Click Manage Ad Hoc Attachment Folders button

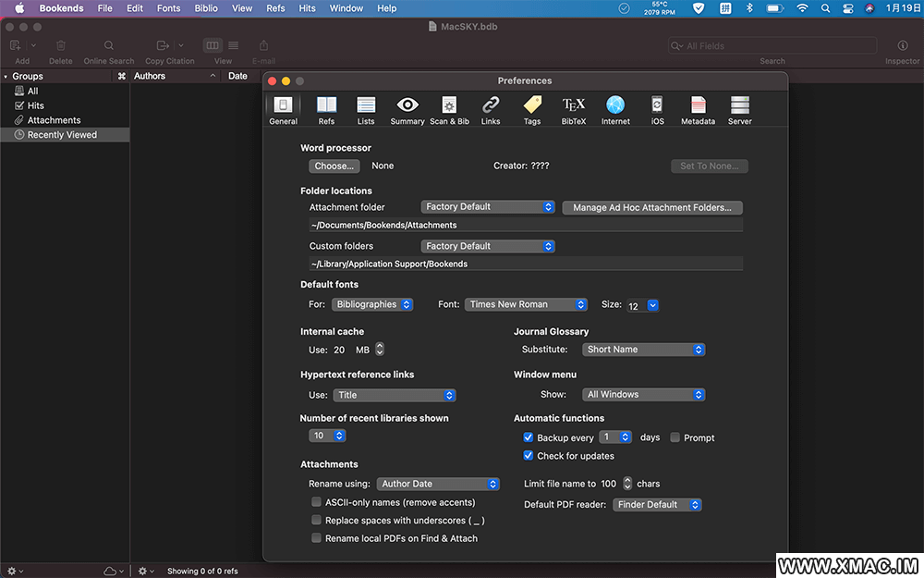pos(651,208)
